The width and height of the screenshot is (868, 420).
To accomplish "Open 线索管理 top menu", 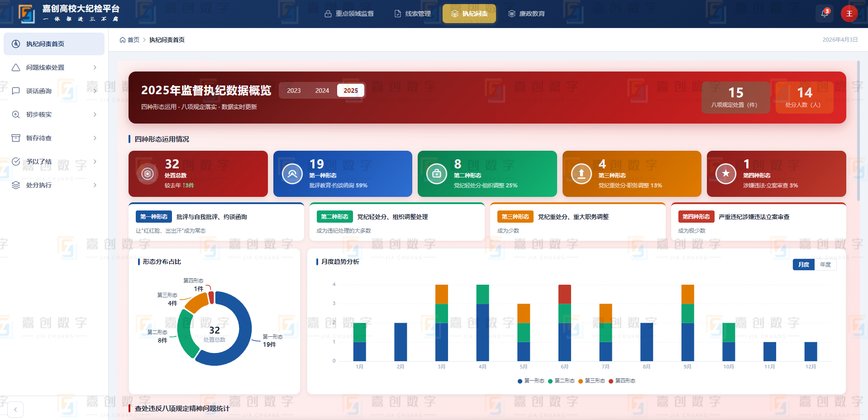I will point(412,14).
